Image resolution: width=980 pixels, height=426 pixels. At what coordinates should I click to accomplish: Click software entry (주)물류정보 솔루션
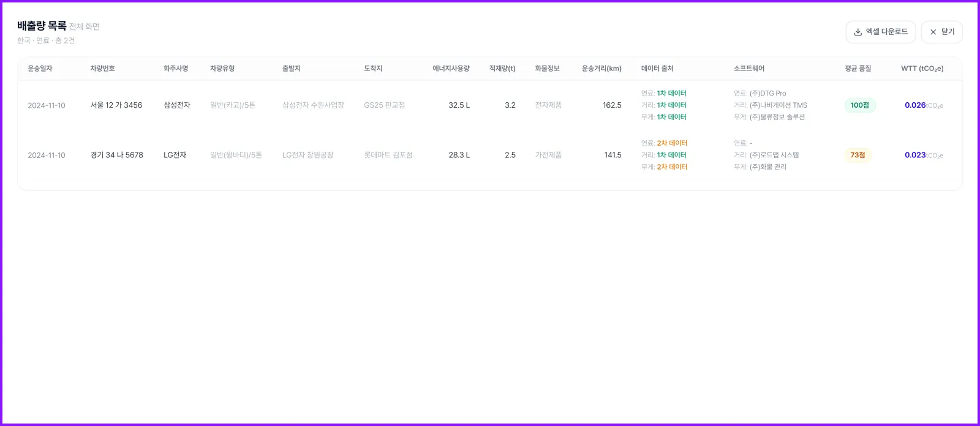(x=777, y=117)
